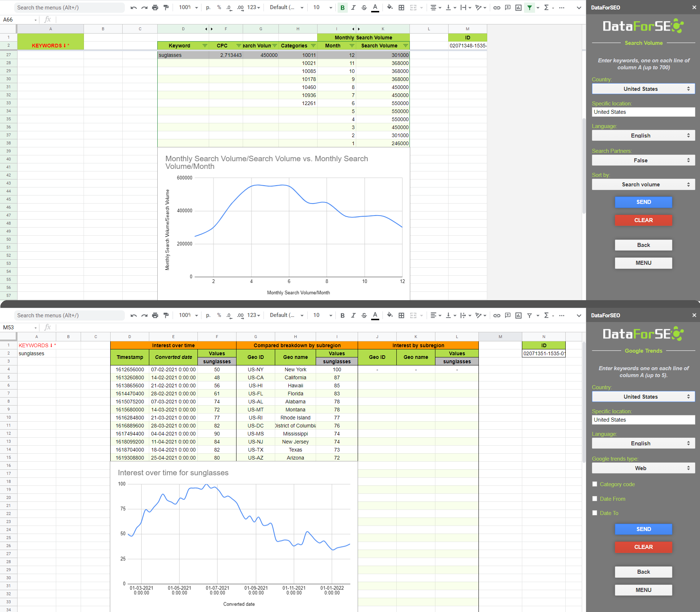
Task: Toggle CPC column filter button
Action: (x=239, y=46)
